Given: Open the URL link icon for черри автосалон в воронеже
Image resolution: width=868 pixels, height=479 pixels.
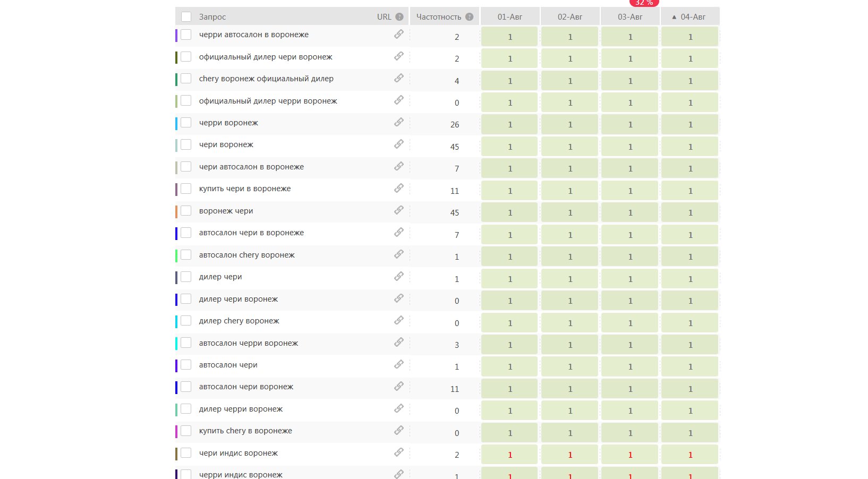Looking at the screenshot, I should tap(398, 35).
